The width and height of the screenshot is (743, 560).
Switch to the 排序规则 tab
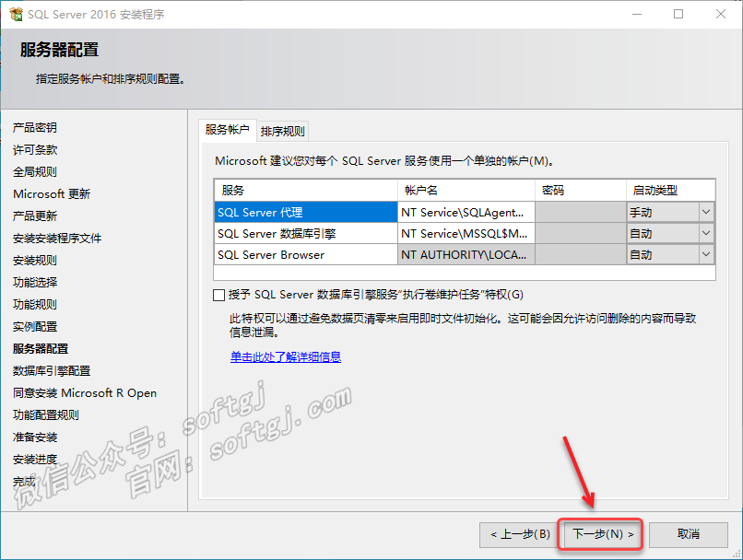pos(282,131)
